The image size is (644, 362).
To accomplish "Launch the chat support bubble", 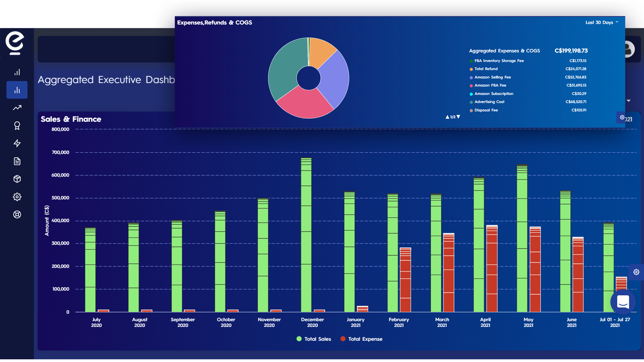I will pos(623,302).
